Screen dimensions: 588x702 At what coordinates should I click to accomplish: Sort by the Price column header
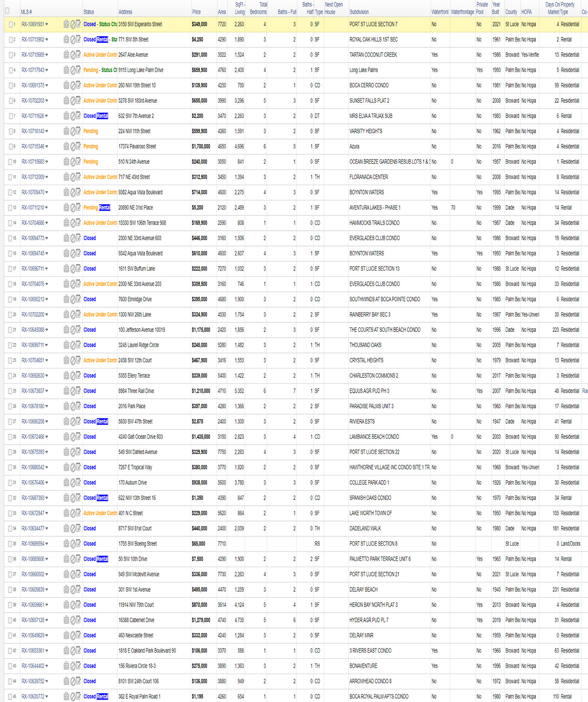tap(196, 12)
